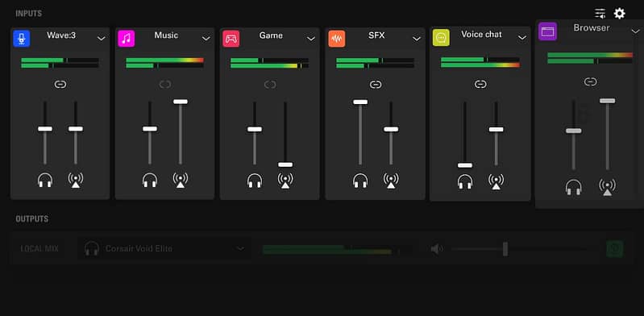Click the green output monitor button
This screenshot has width=644, height=316.
click(615, 248)
